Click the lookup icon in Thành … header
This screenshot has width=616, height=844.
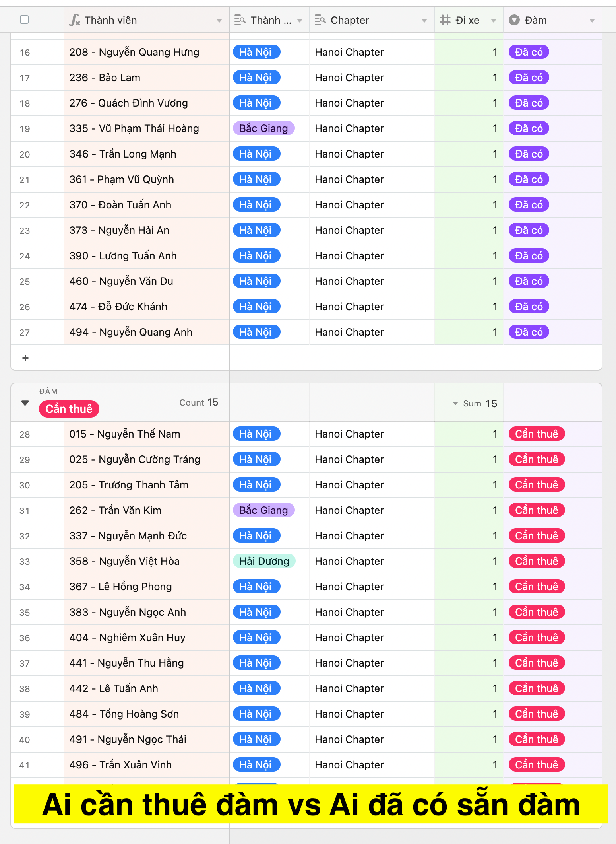(x=240, y=20)
